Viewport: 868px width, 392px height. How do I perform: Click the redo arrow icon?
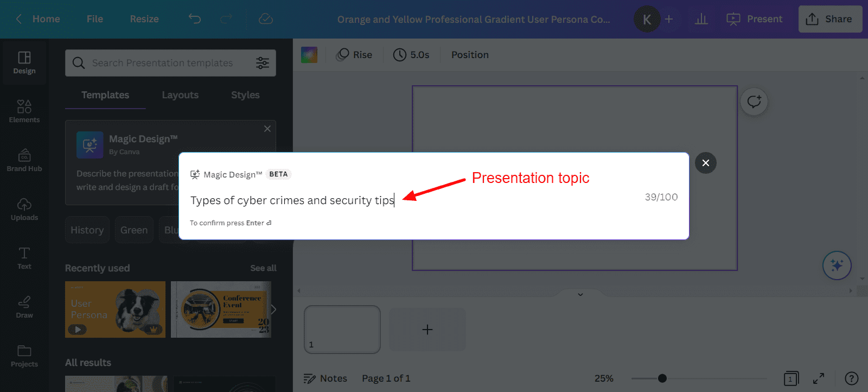tap(226, 19)
